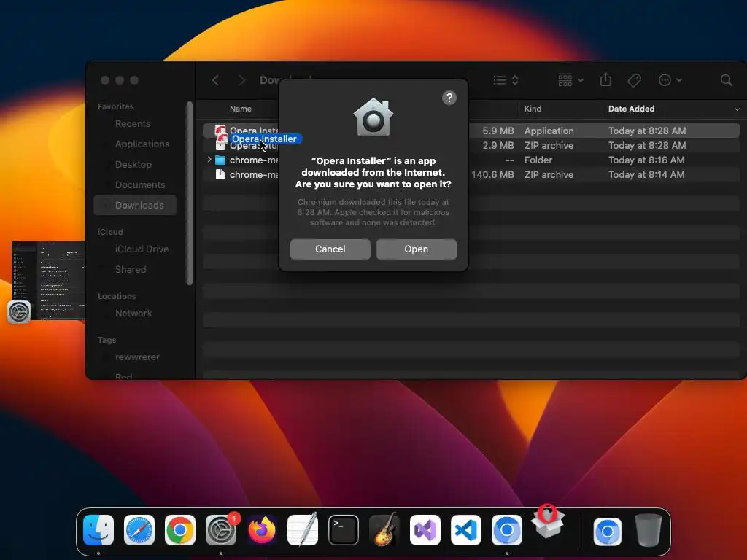747x560 pixels.
Task: Open Network under Locations
Action: [133, 314]
